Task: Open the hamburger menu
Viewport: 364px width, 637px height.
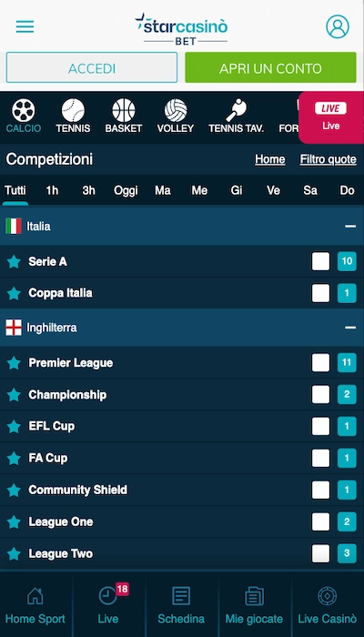Action: tap(25, 26)
